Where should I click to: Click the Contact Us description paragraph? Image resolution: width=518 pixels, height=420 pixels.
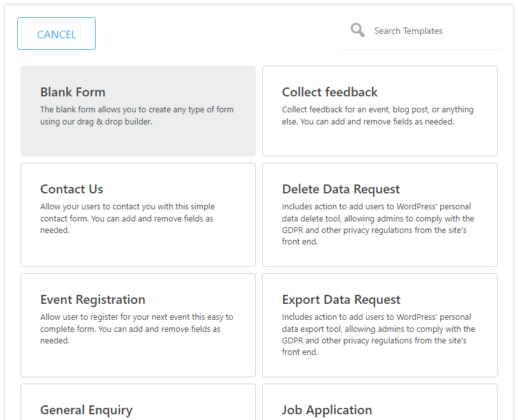click(128, 218)
